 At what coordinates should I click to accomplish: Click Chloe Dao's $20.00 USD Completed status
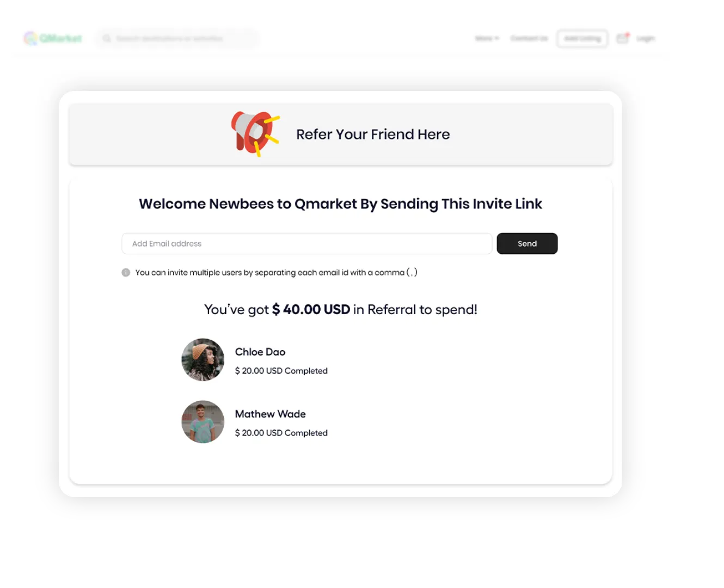(x=281, y=371)
